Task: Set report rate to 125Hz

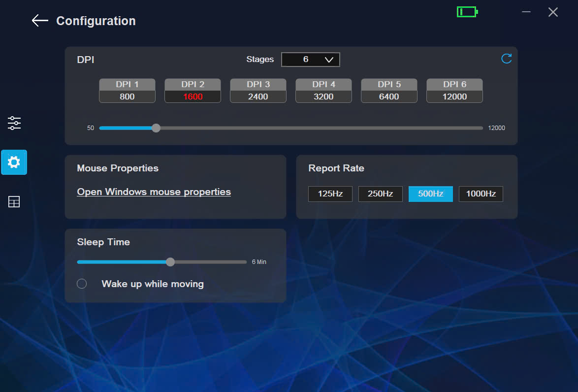Action: click(330, 194)
